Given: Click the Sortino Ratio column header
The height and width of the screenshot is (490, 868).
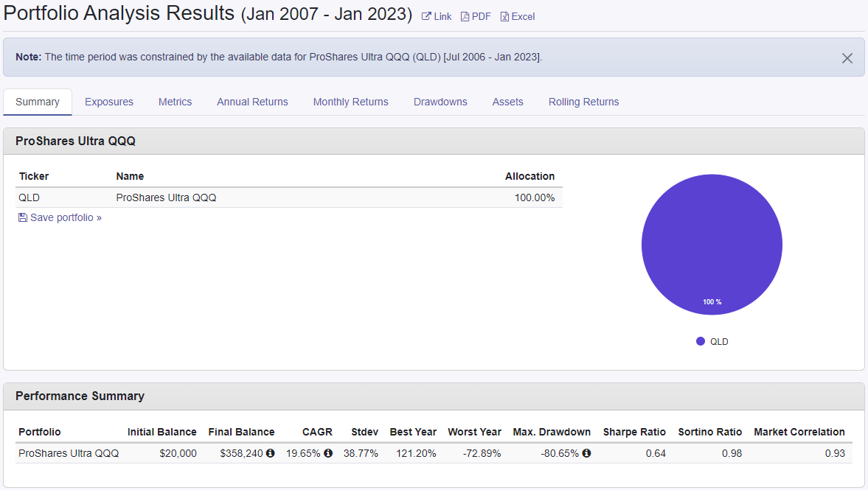Looking at the screenshot, I should coord(710,432).
